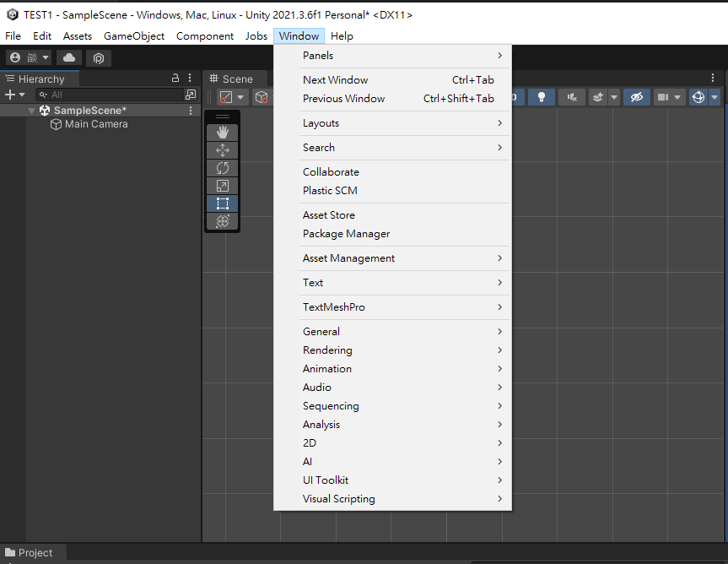
Task: Click the Scene draw mode icon
Action: coord(225,97)
